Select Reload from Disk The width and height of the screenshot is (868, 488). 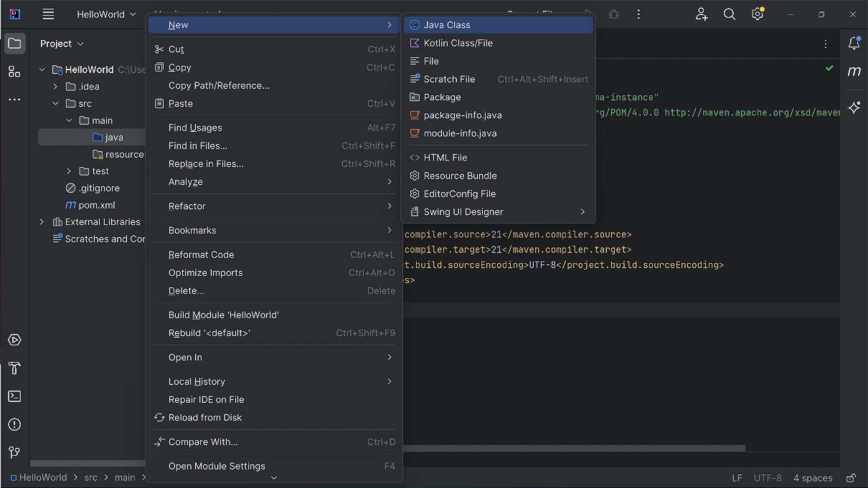(x=274, y=417)
